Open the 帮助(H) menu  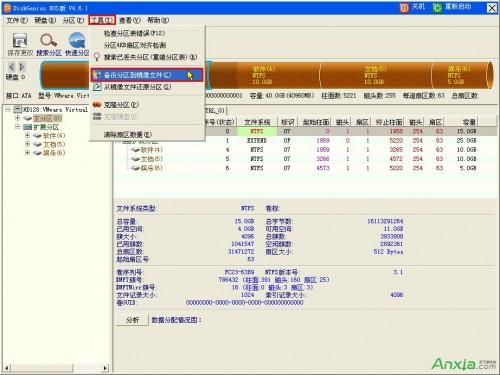point(158,20)
